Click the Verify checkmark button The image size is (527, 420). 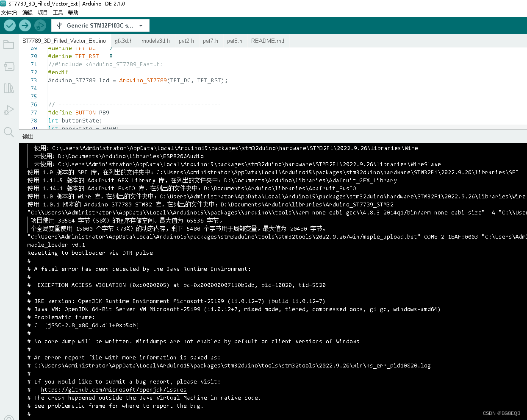(10, 25)
